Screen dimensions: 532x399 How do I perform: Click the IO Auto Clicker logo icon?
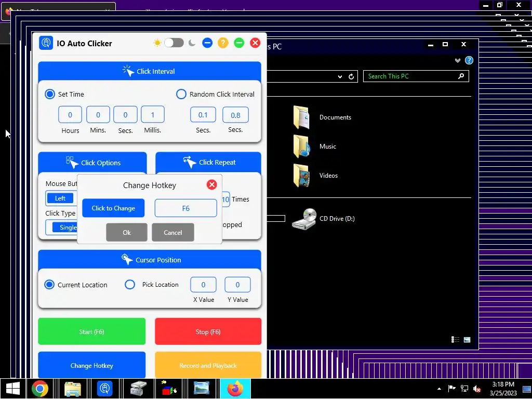[x=46, y=43]
